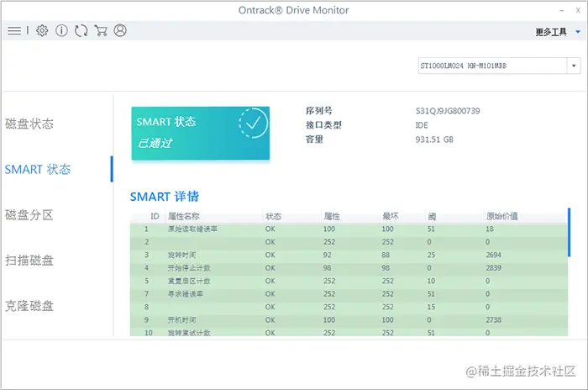The width and height of the screenshot is (588, 390).
Task: Click the 属性 column header
Action: pos(332,216)
